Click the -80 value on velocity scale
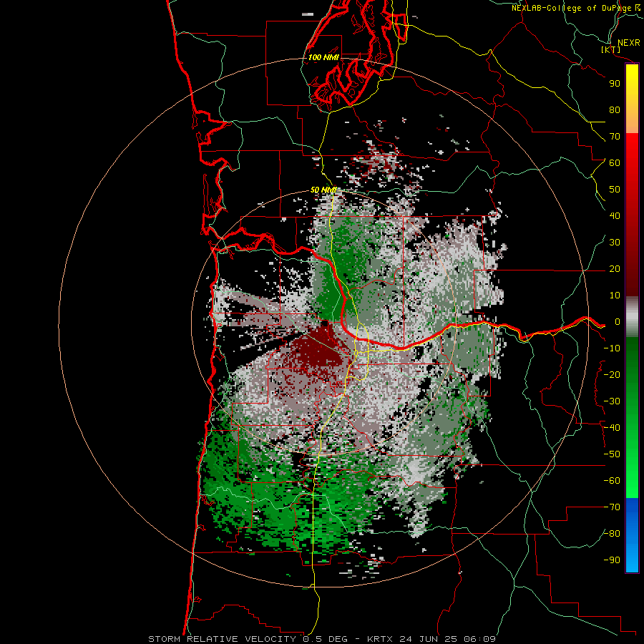This screenshot has height=644, width=644. pos(612,534)
